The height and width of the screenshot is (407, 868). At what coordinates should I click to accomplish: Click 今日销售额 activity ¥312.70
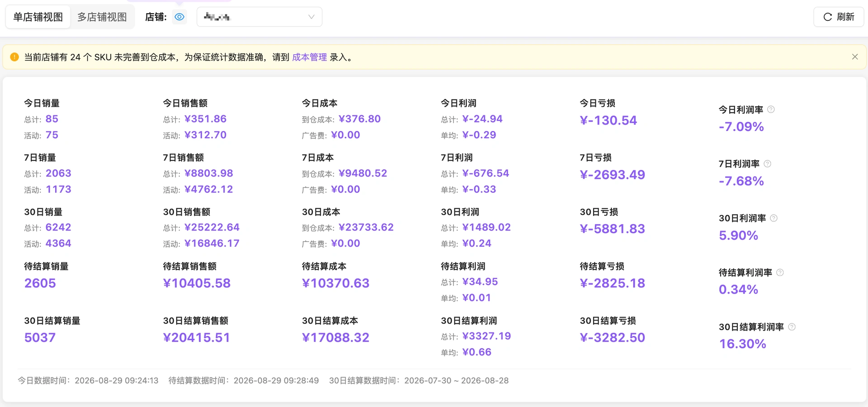pos(206,135)
